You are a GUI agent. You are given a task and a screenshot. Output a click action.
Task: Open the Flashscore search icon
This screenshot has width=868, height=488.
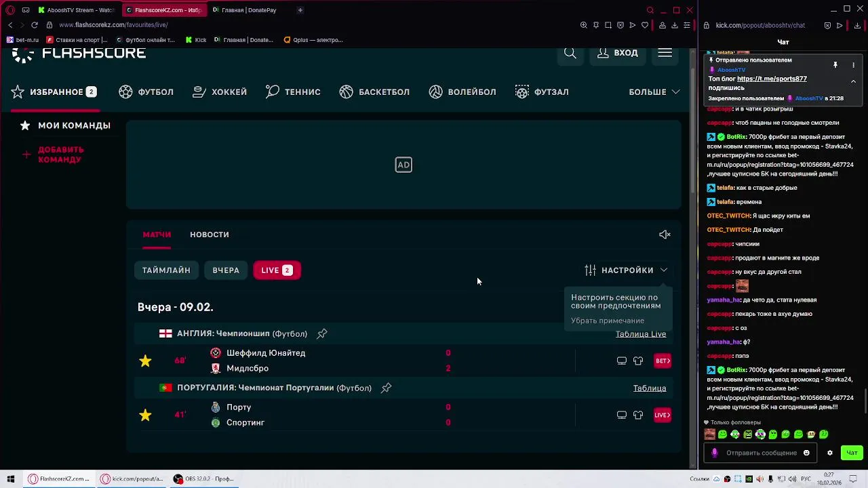coord(570,53)
